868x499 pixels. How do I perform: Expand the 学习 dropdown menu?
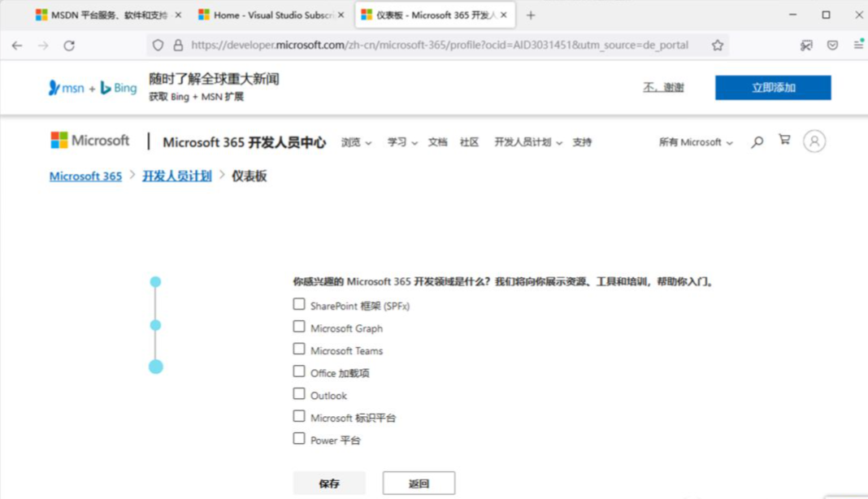(402, 142)
